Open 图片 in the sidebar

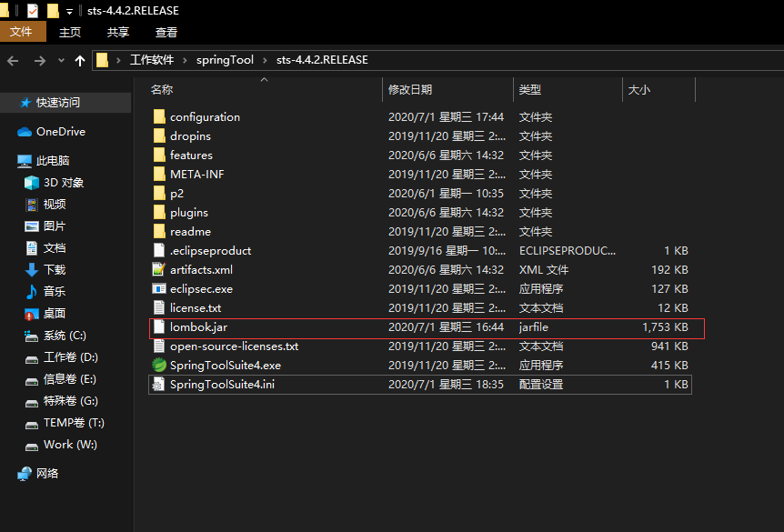45,226
